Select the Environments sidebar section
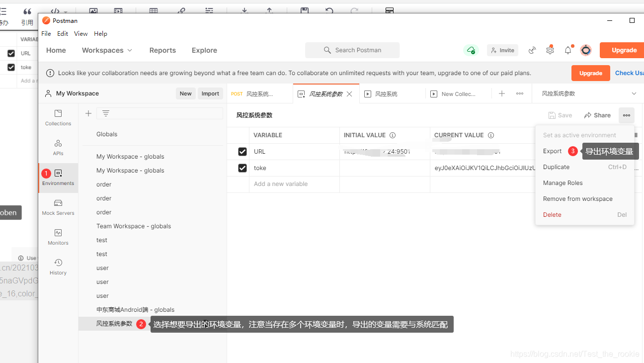This screenshot has width=644, height=363. point(58,178)
